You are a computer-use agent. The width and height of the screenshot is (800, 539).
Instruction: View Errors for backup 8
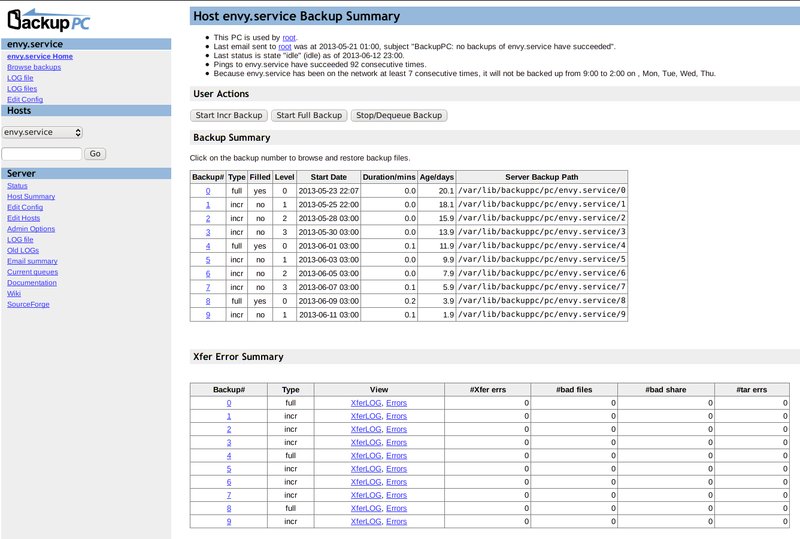tap(396, 508)
